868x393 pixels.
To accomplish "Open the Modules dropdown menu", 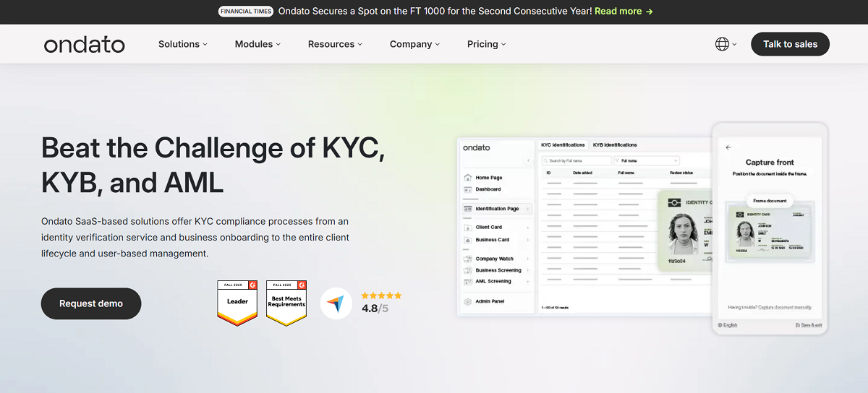I will coord(258,44).
